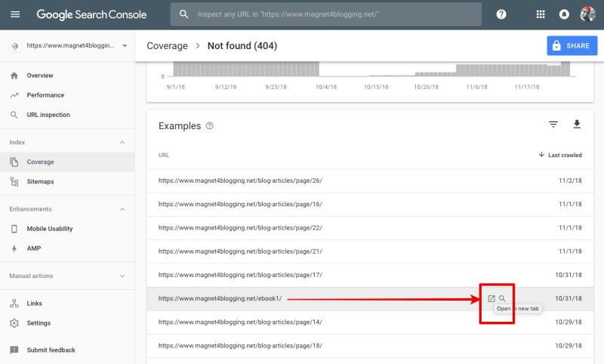Select the blog-articles/page/26/ row

[370, 180]
